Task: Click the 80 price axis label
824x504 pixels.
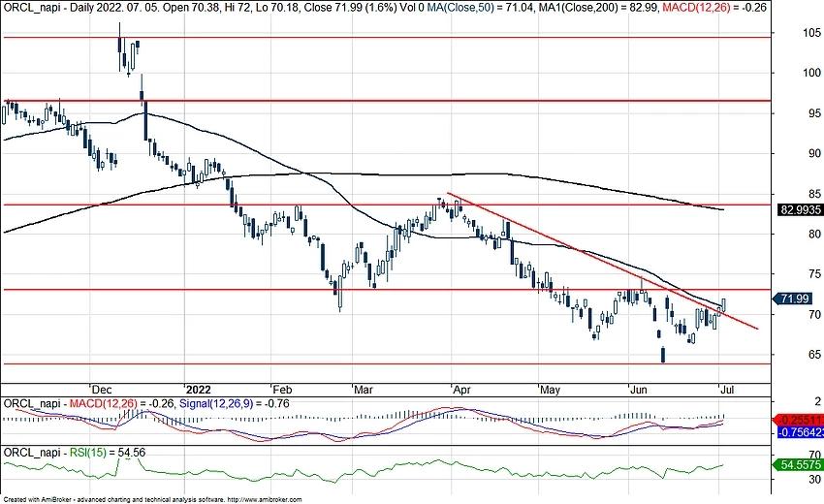Action: tap(815, 235)
